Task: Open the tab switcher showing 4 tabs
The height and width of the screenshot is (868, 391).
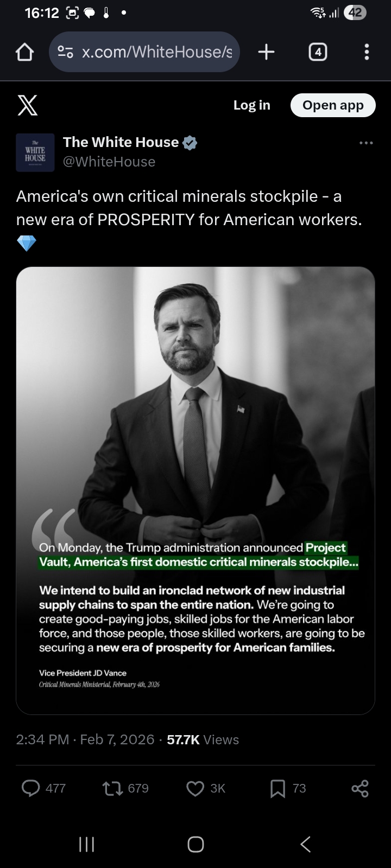Action: [318, 52]
